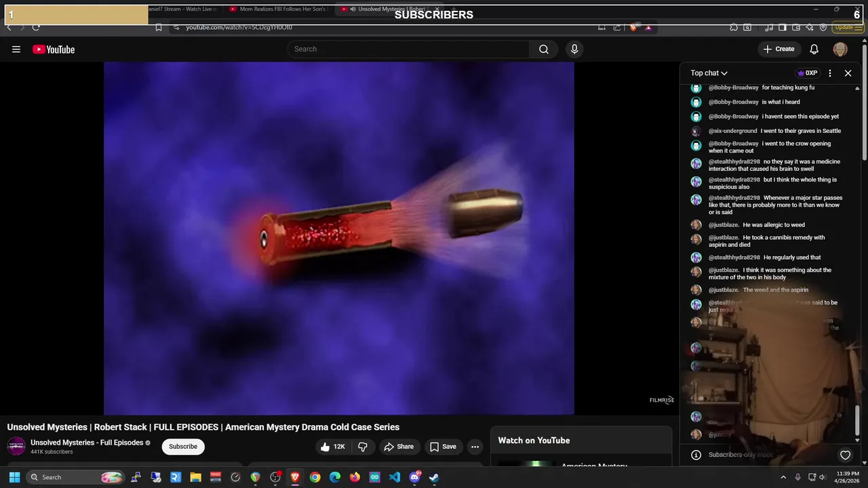This screenshot has height=488, width=868.
Task: Click the YouTube logo
Action: [54, 49]
